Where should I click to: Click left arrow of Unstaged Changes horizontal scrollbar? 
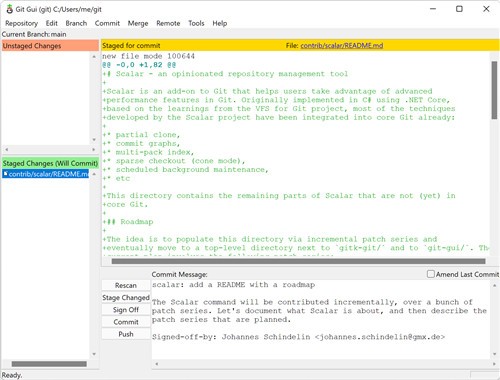pos(6,150)
